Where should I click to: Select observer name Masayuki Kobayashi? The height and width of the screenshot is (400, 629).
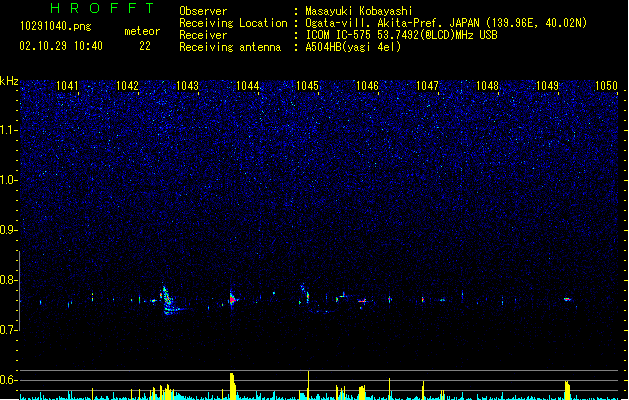(359, 11)
